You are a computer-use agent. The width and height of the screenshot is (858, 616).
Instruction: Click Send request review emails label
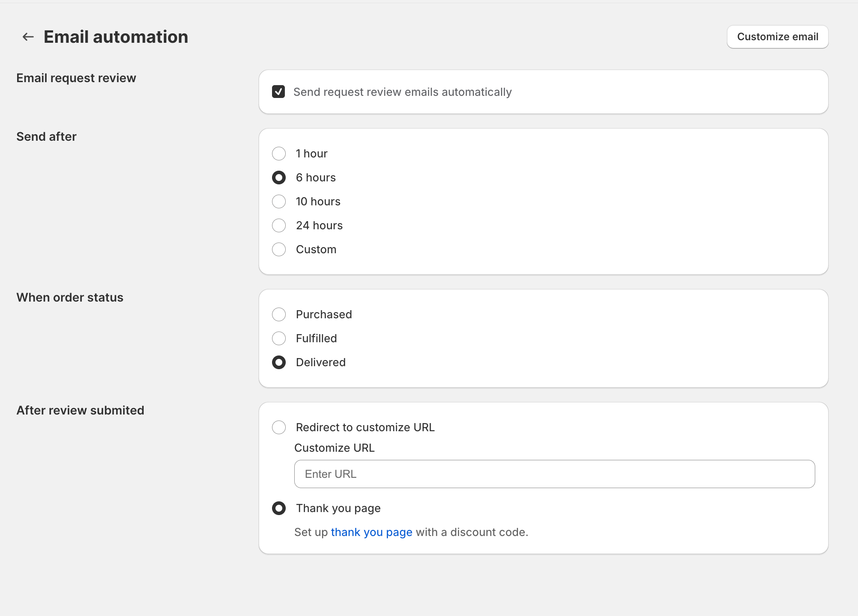click(402, 92)
